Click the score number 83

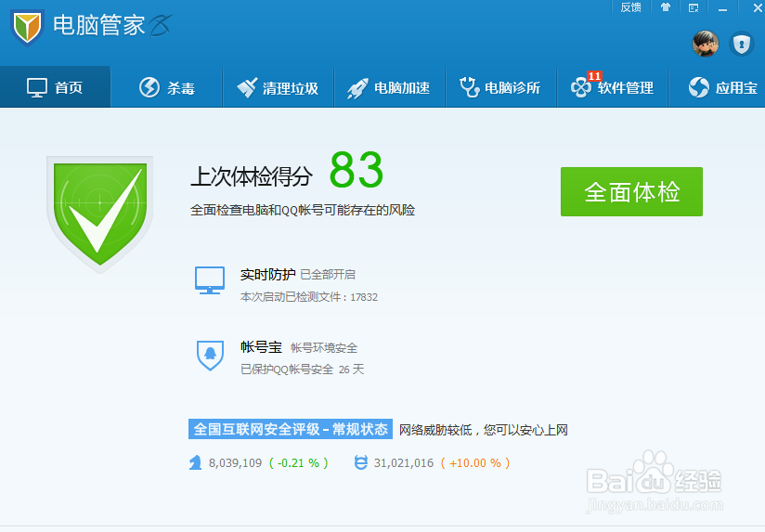(357, 170)
